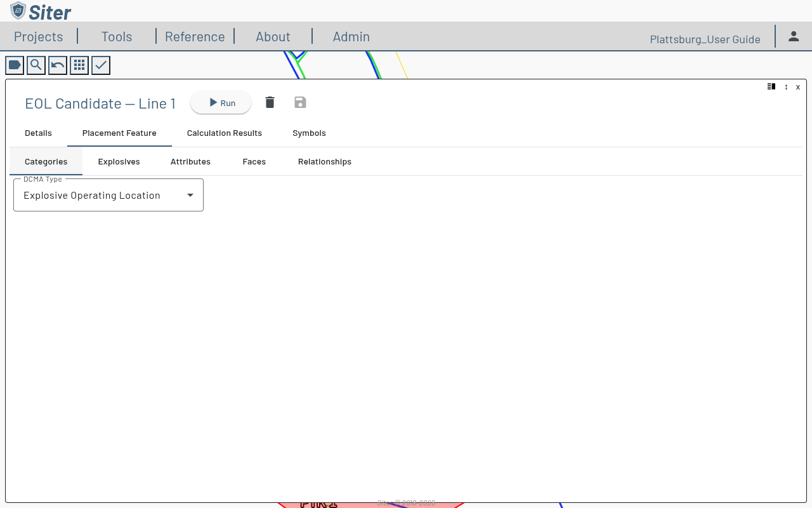
Task: Open the Reference menu
Action: coord(195,36)
